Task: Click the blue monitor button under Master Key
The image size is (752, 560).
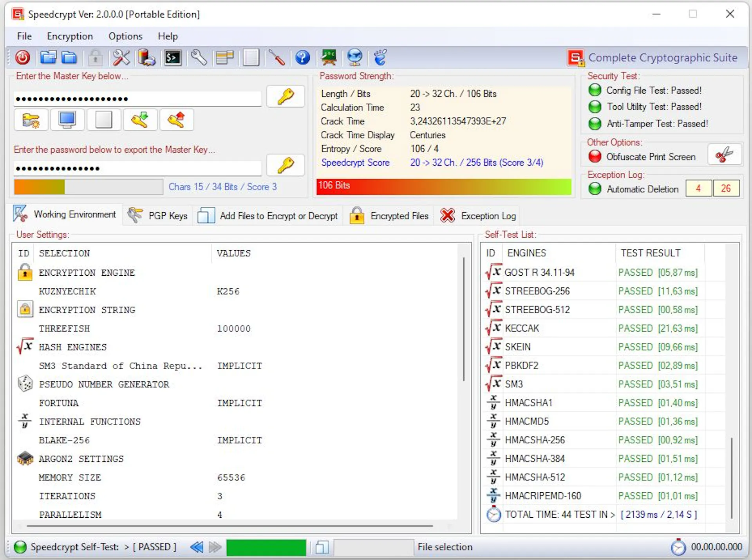Action: click(x=67, y=120)
